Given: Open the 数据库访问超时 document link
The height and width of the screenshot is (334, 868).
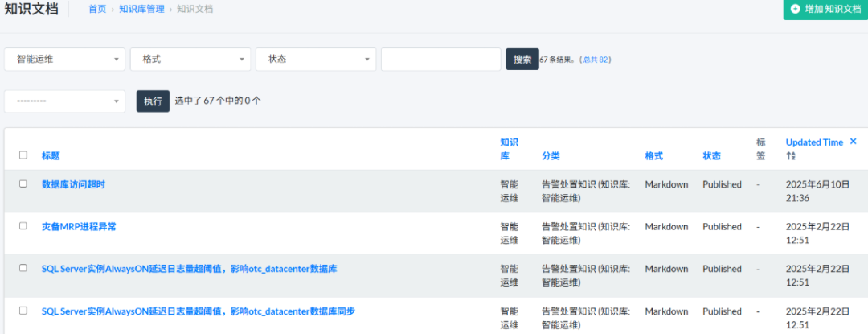Looking at the screenshot, I should (73, 184).
